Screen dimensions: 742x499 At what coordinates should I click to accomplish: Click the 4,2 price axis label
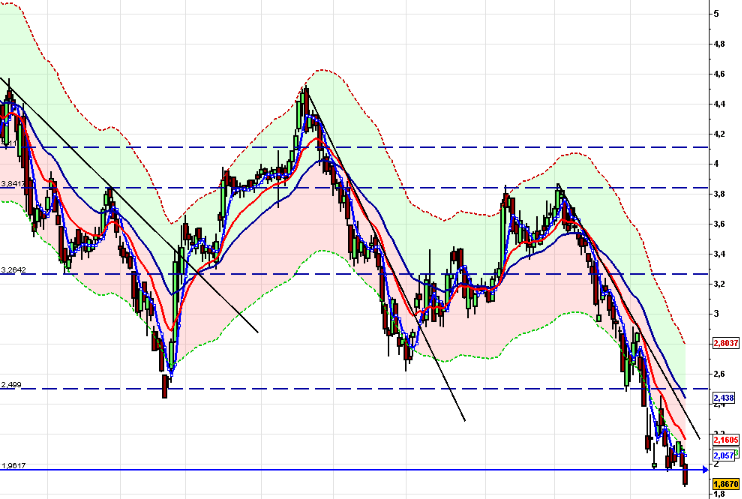point(719,134)
